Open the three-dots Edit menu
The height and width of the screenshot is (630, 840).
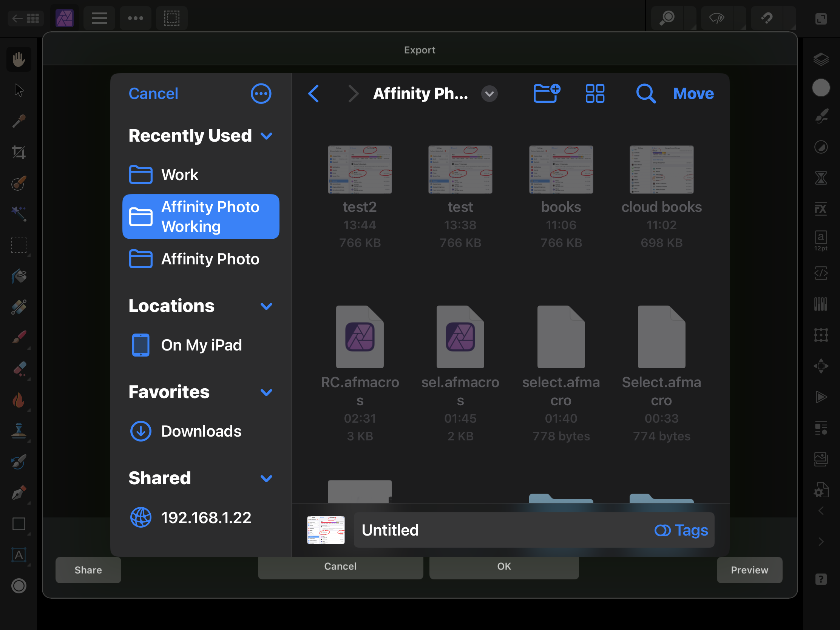click(x=135, y=18)
